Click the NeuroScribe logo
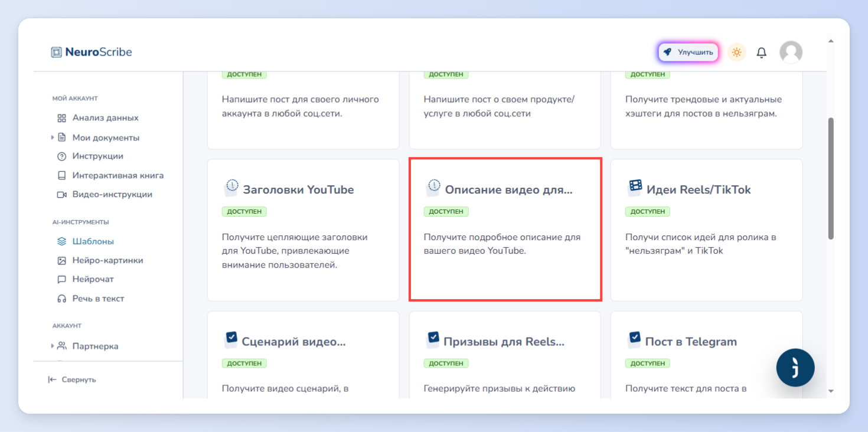This screenshot has height=432, width=868. point(92,52)
